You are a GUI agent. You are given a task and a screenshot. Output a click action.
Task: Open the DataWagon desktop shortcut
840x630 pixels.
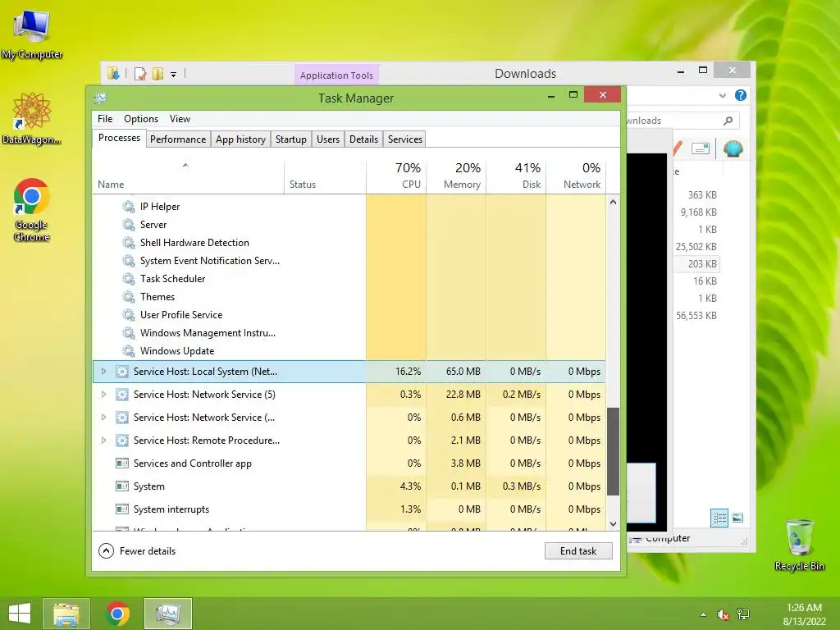tap(32, 118)
